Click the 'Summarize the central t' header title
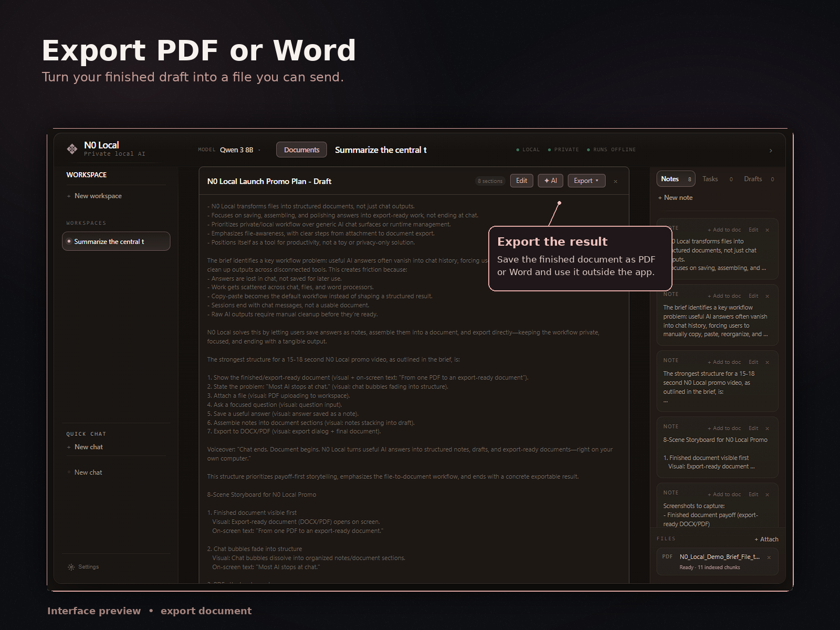 click(x=381, y=150)
